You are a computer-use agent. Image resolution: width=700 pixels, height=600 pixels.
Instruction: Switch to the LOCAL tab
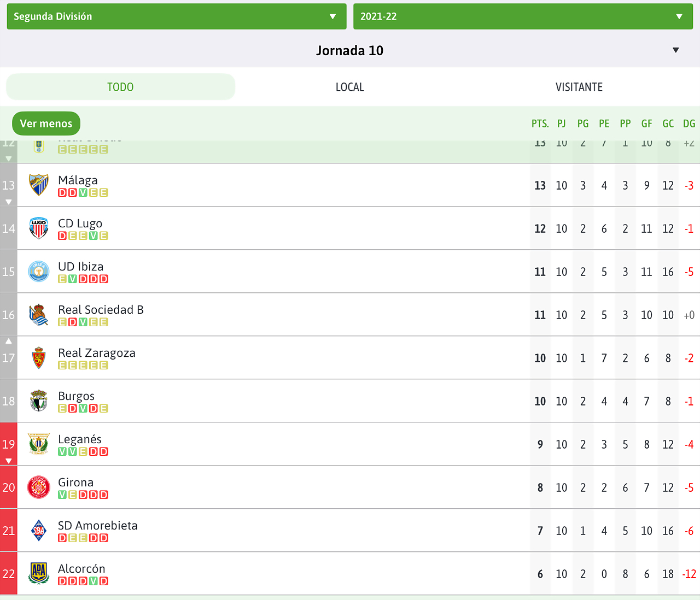click(x=350, y=87)
